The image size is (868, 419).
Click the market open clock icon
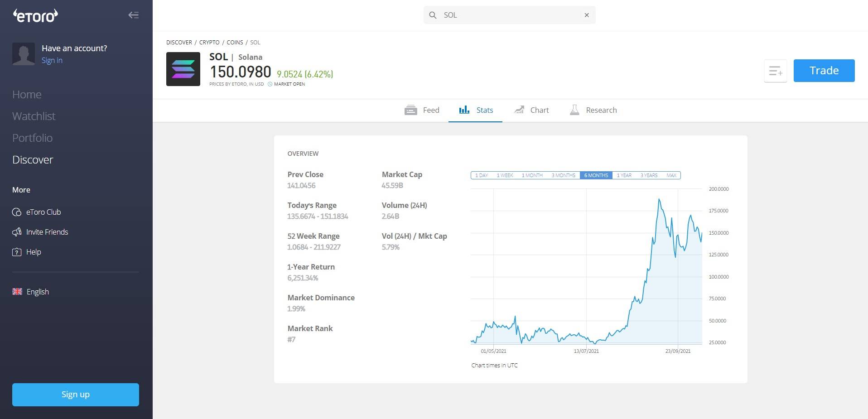pyautogui.click(x=270, y=84)
